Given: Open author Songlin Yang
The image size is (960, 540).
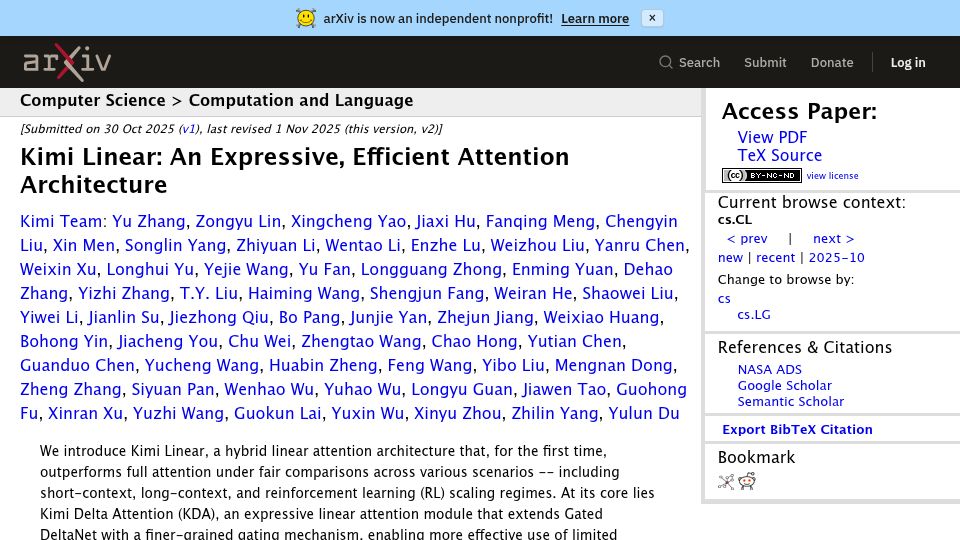Looking at the screenshot, I should click(175, 245).
